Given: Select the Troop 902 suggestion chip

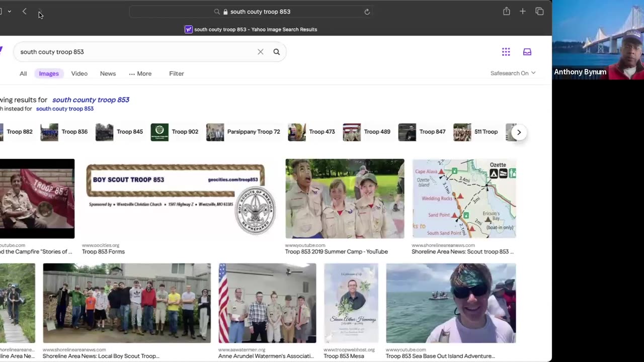Looking at the screenshot, I should click(x=175, y=132).
